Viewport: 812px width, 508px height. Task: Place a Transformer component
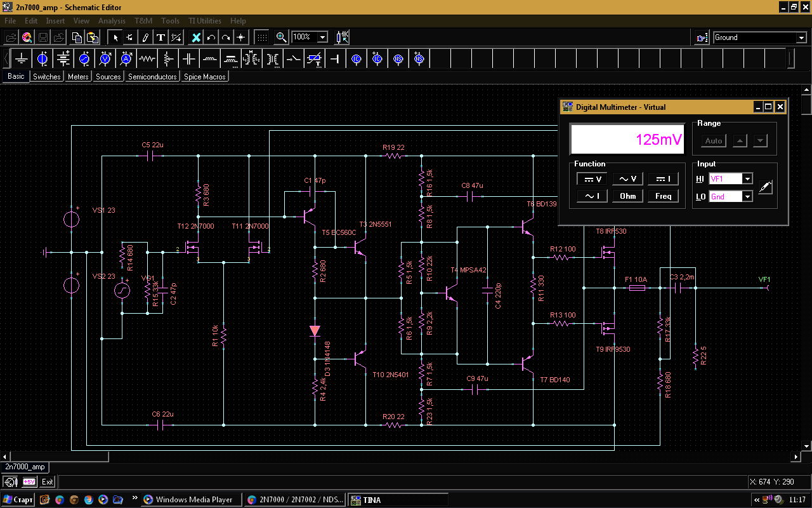[x=273, y=59]
